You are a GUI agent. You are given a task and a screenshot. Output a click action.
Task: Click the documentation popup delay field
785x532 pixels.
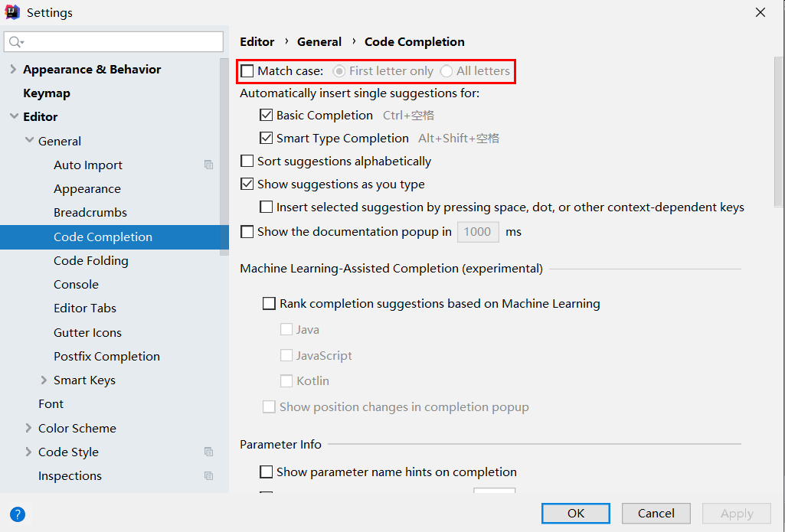[x=477, y=232]
